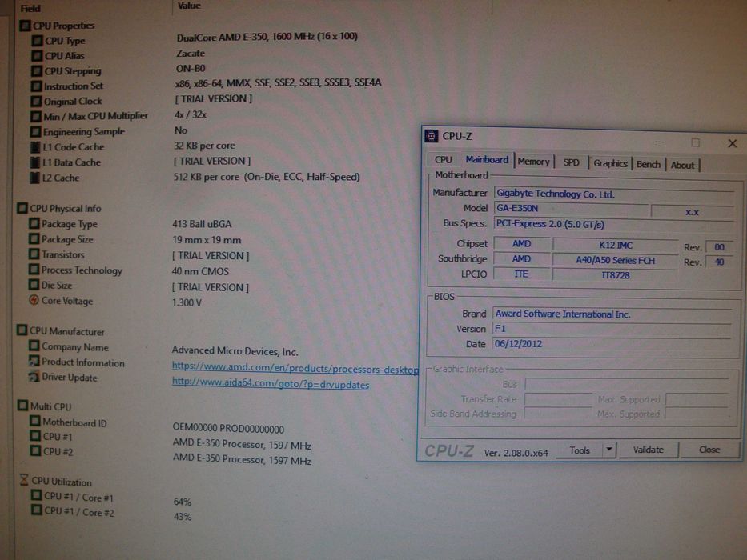Click the BIOS Date field 06/12/2012
Image resolution: width=747 pixels, height=560 pixels.
pos(612,344)
